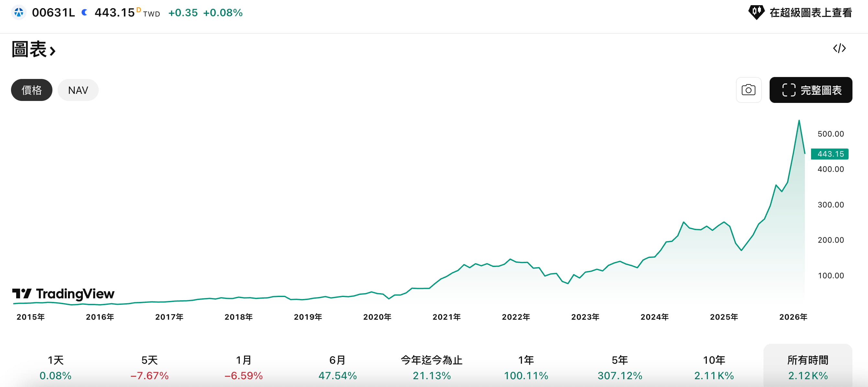Click the 2022年 axis label

516,317
